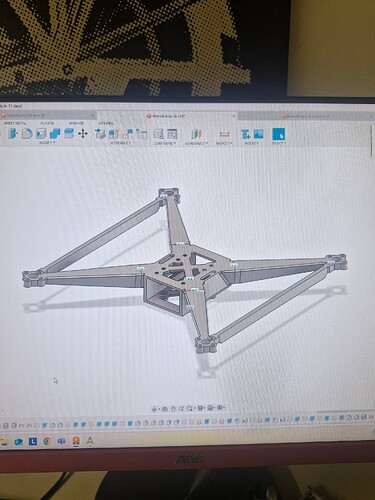Viewport: 375px width, 500px height.
Task: Select the rightmost timeline feature icon
Action: click(371, 417)
